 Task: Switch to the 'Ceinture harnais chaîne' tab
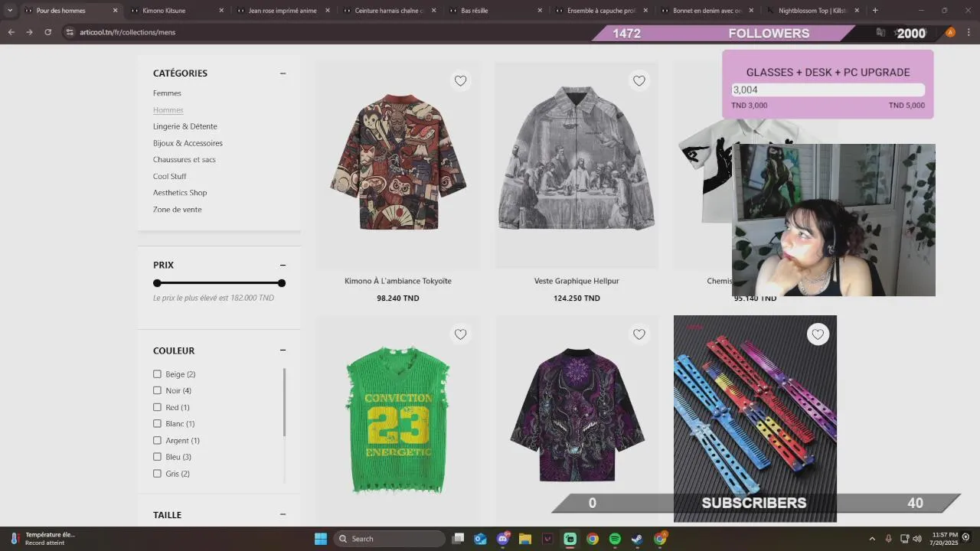pos(389,11)
